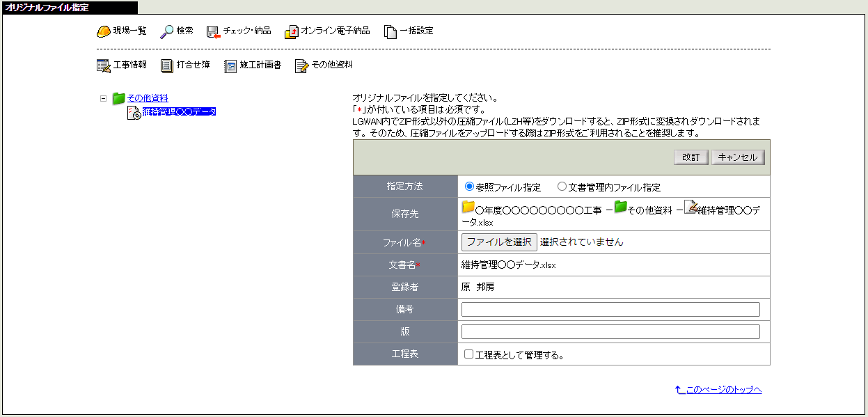The width and height of the screenshot is (868, 417).
Task: Open その他資料 pencil-note icon in toolbar
Action: 301,65
